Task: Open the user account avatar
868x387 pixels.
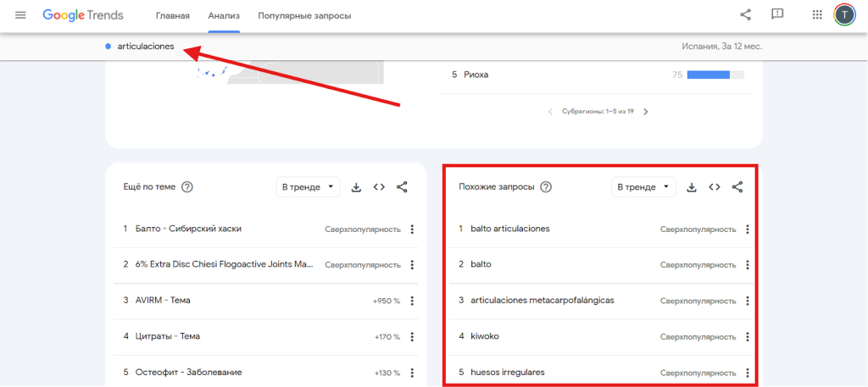Action: 844,15
